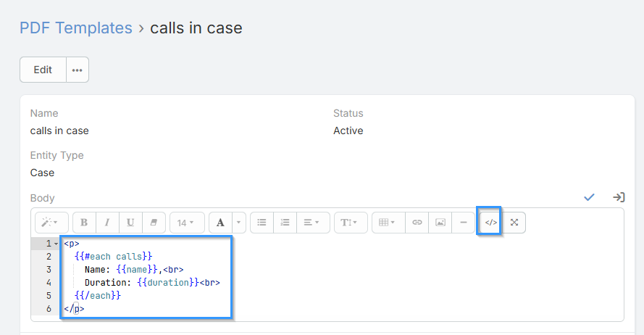Click the insert picture icon
Image resolution: width=644 pixels, height=335 pixels.
click(x=440, y=223)
